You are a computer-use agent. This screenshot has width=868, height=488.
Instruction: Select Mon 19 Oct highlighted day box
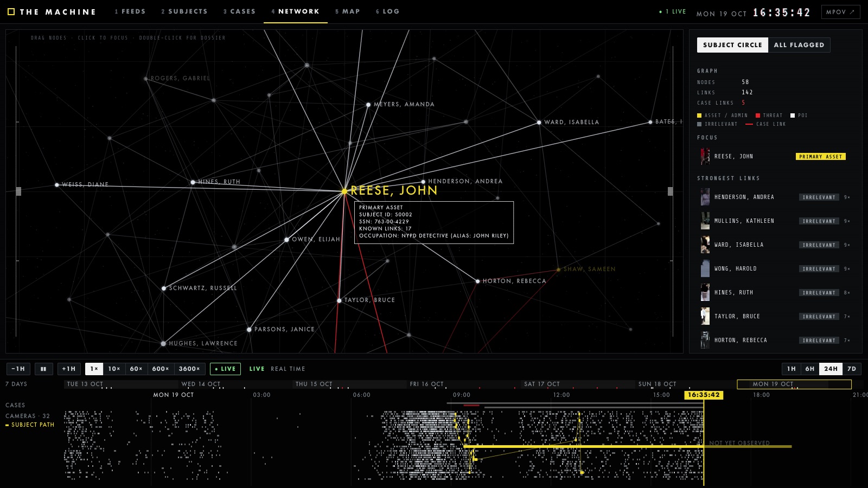(794, 384)
